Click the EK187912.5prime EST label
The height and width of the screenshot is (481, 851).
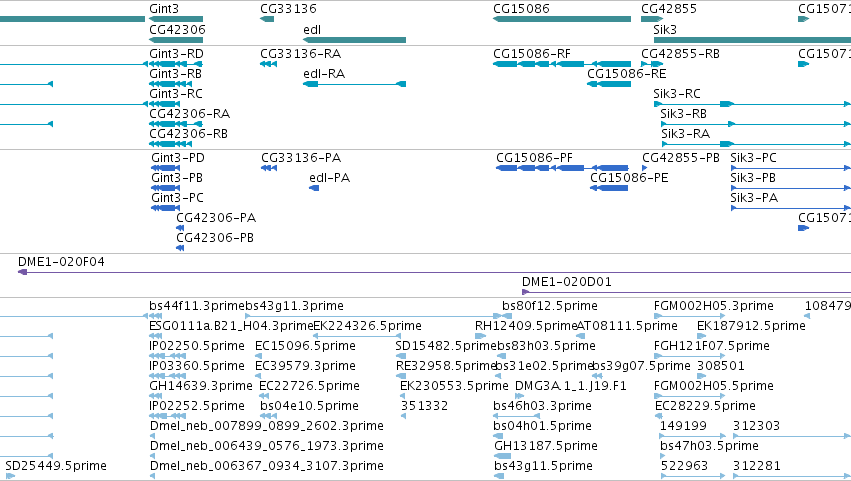pyautogui.click(x=751, y=326)
